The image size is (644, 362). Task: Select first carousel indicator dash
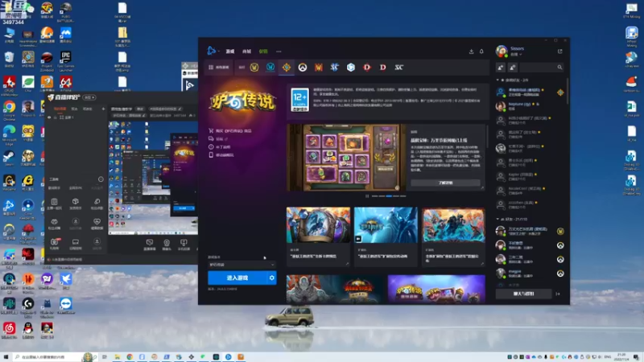[x=374, y=196]
